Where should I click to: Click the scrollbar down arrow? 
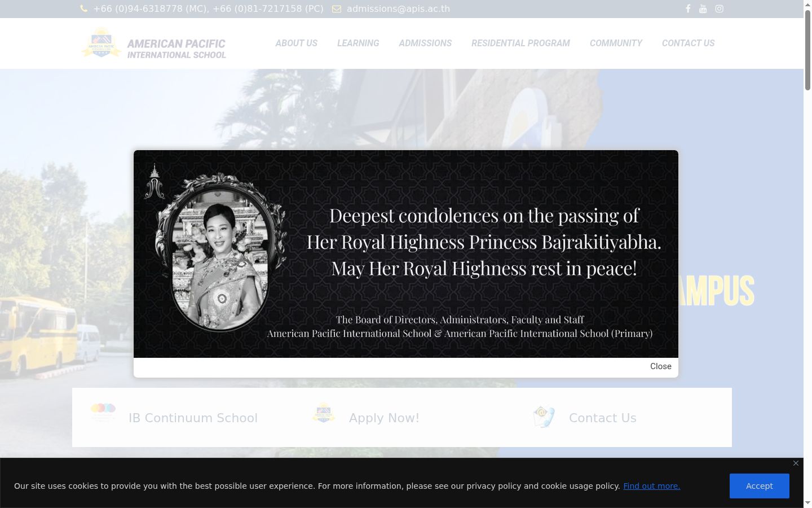point(807,502)
